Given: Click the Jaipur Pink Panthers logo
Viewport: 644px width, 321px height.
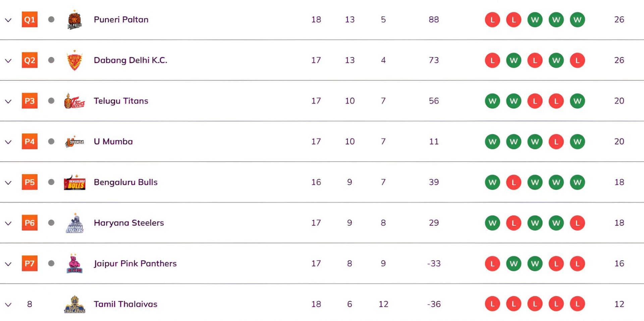Looking at the screenshot, I should point(74,264).
